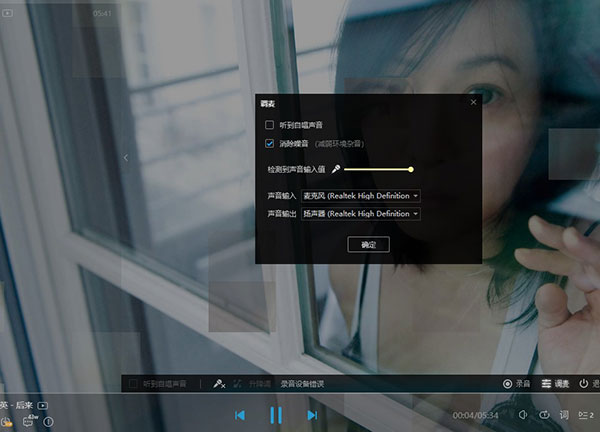Select 调麦 mic tuning in the toolbar

point(555,383)
